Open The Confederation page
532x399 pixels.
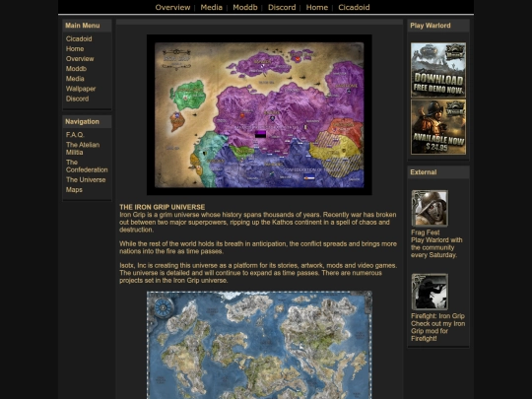coord(87,166)
